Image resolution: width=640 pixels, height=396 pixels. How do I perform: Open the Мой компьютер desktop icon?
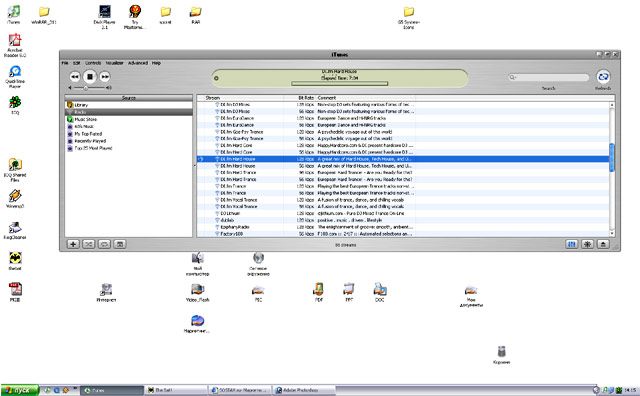click(x=198, y=264)
